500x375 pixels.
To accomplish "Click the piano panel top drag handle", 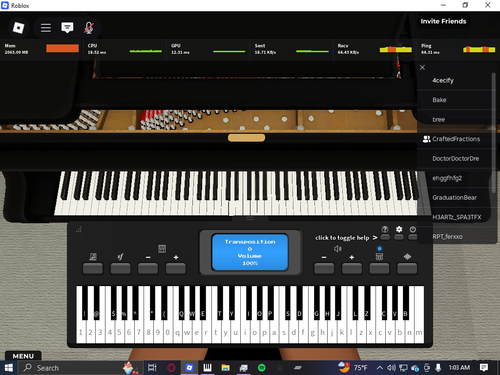I will (x=250, y=218).
